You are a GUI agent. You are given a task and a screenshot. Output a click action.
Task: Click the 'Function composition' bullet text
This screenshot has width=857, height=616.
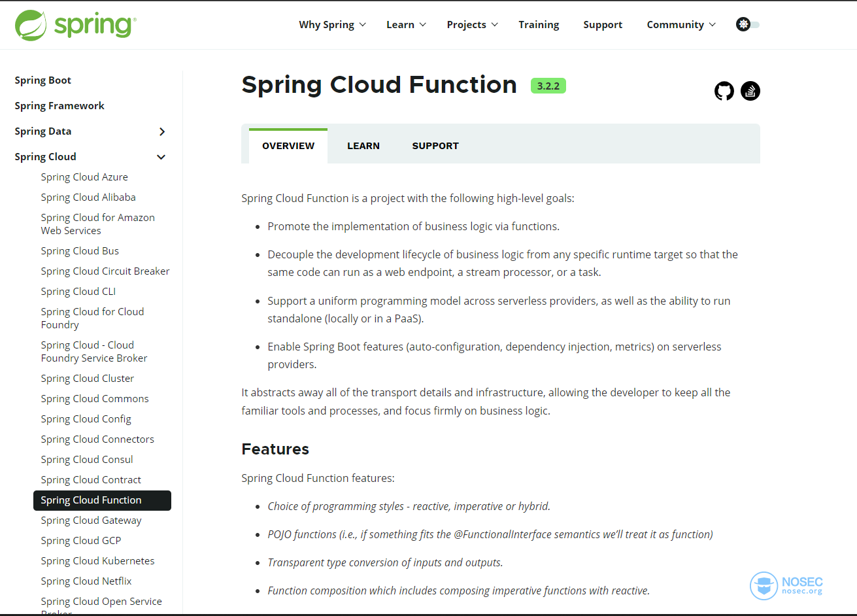459,590
